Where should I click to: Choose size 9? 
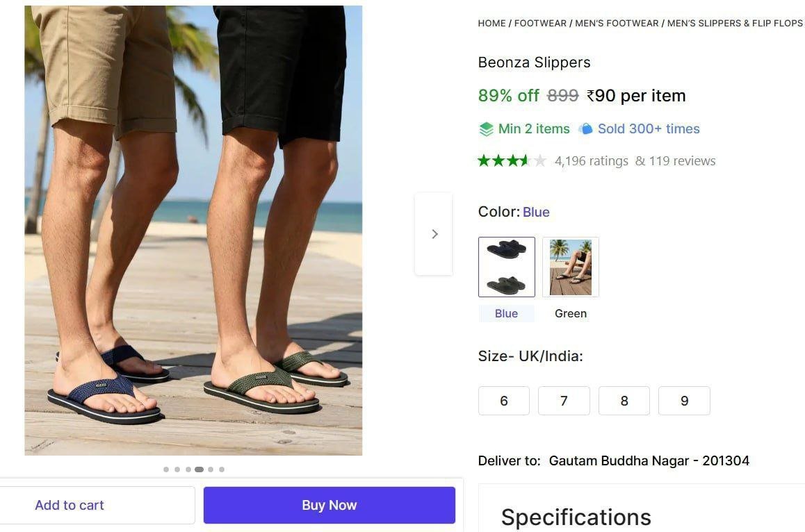coord(684,401)
